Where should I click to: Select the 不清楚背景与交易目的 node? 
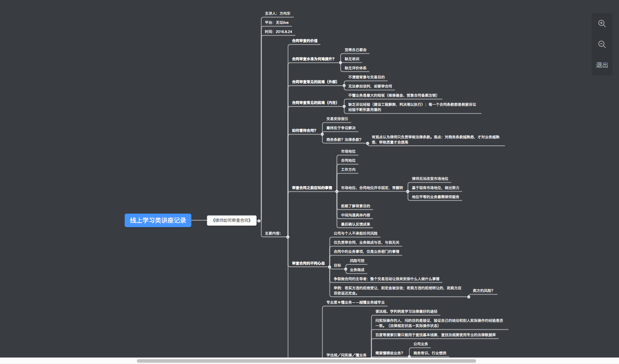click(x=366, y=77)
